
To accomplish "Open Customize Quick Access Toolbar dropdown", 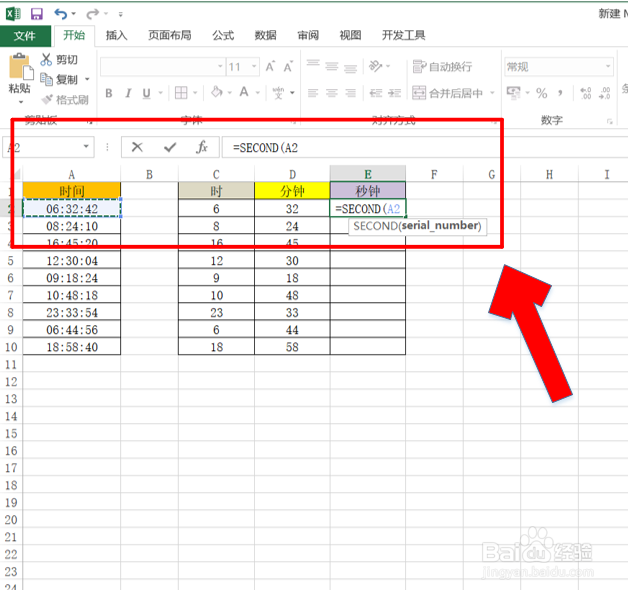I will (120, 14).
